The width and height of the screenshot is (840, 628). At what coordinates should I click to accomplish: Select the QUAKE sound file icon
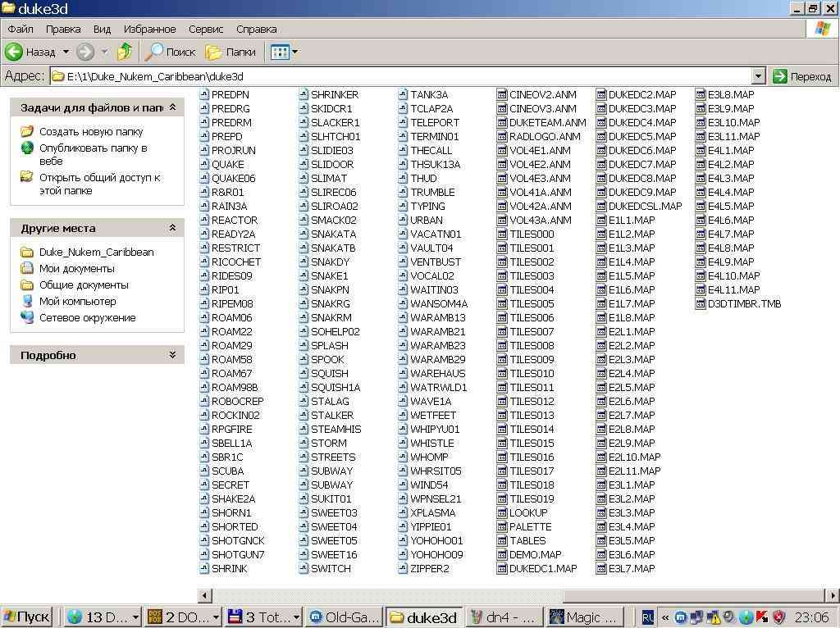(x=204, y=164)
